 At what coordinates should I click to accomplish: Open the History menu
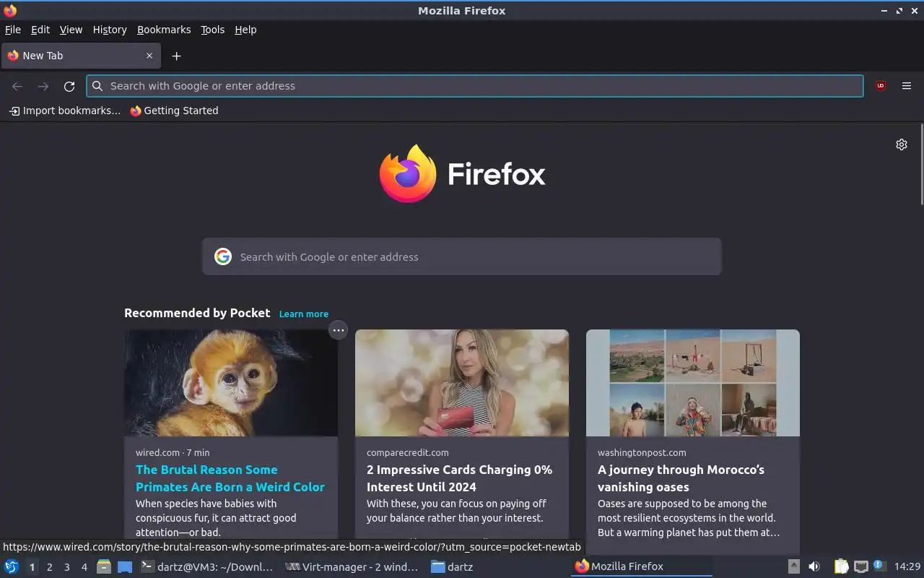pyautogui.click(x=110, y=30)
